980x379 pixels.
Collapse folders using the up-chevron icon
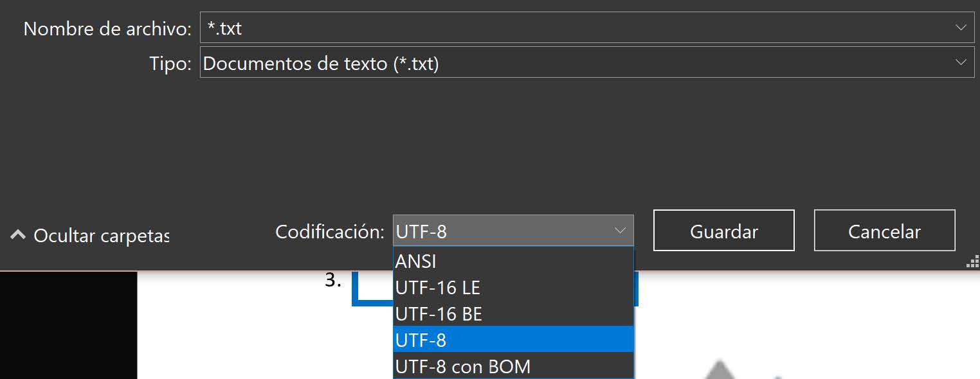17,235
